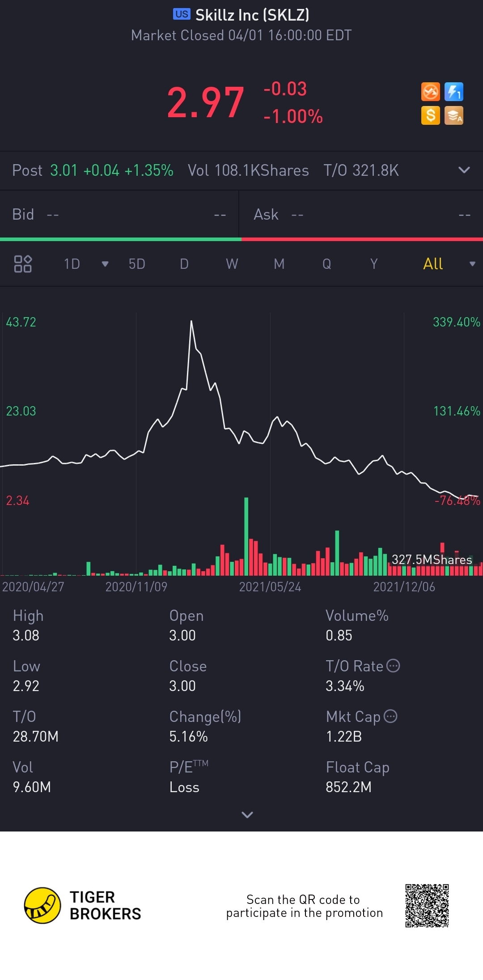This screenshot has width=483, height=980.
Task: Tap the 339.40% chart axis label
Action: click(456, 322)
